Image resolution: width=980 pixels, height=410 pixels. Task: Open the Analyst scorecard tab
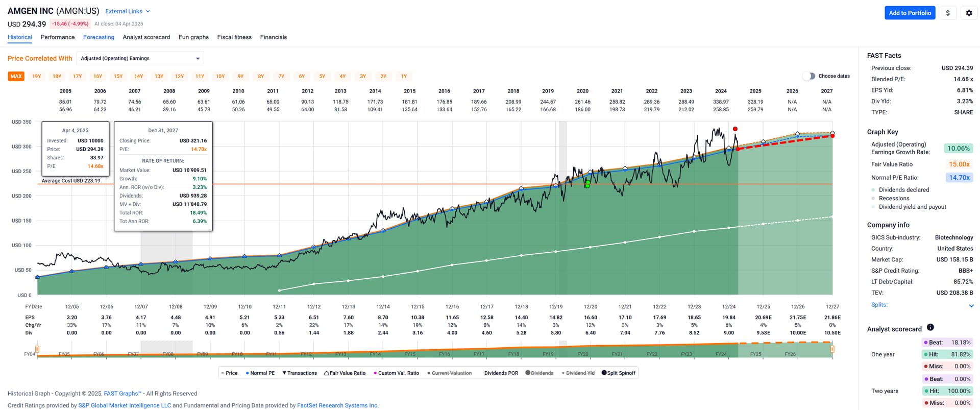click(x=146, y=37)
